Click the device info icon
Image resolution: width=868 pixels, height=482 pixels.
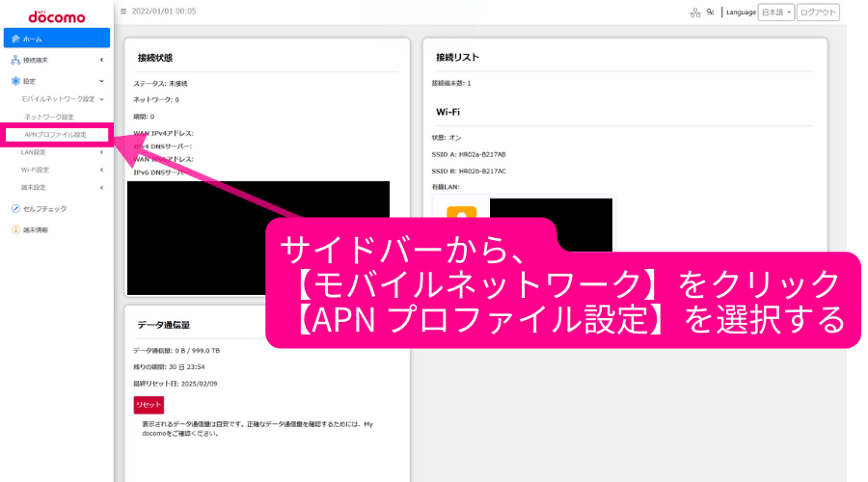click(x=15, y=229)
